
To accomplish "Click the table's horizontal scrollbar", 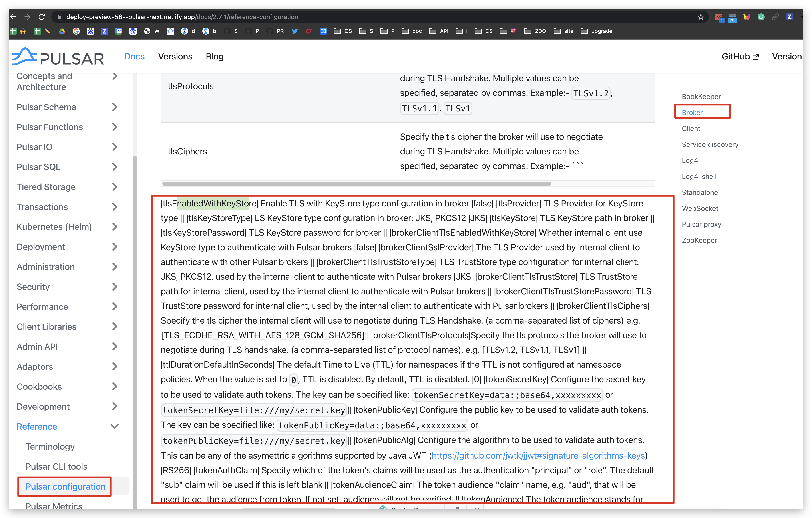I will point(356,184).
